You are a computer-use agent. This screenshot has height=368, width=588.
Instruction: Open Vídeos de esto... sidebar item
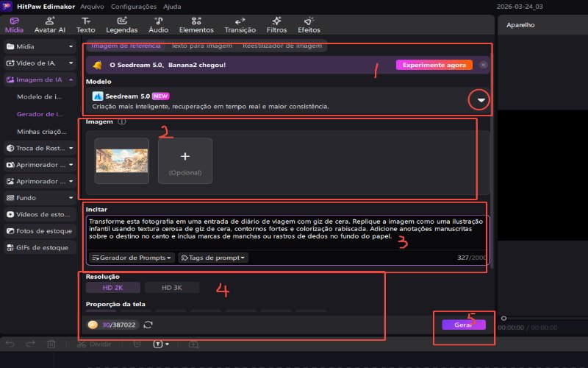tap(40, 214)
